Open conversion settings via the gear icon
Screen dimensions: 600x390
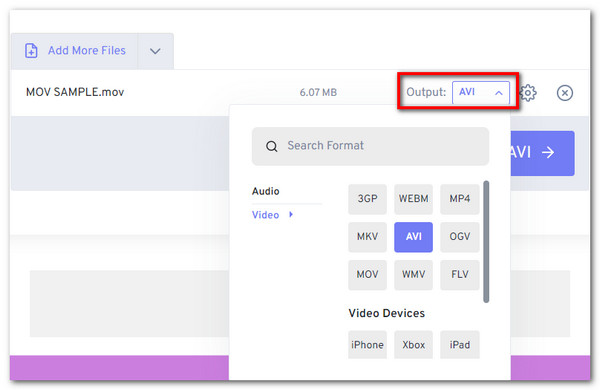point(528,93)
